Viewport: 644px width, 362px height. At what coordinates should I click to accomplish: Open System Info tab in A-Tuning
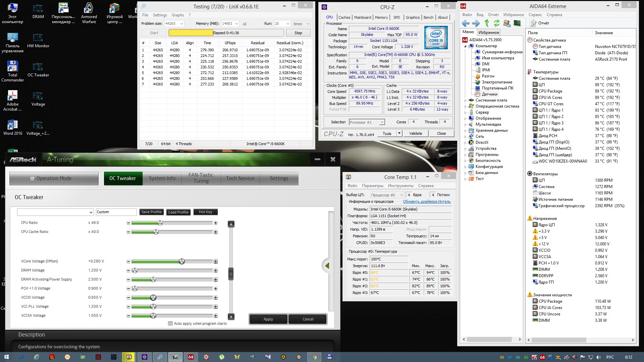click(x=162, y=178)
